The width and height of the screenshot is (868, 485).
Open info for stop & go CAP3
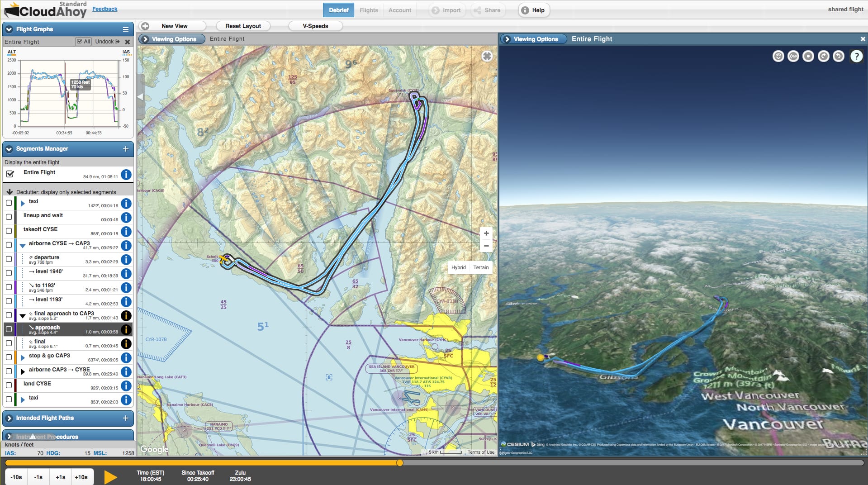point(126,358)
